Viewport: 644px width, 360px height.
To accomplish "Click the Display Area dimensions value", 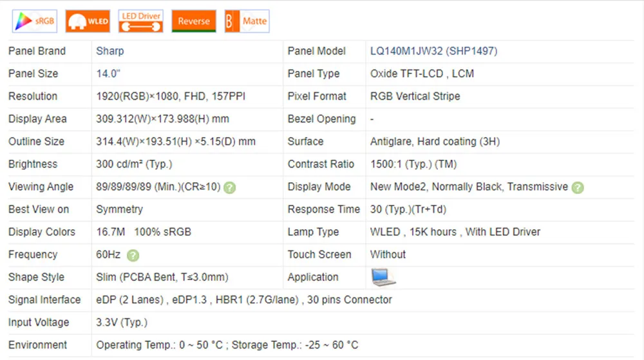I will [x=163, y=118].
